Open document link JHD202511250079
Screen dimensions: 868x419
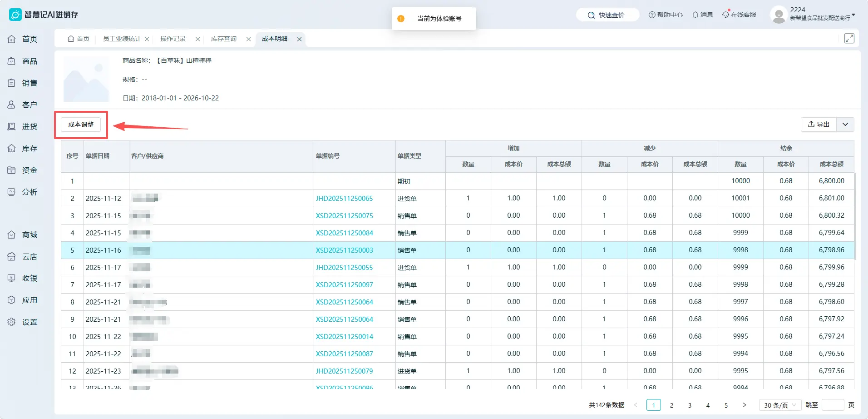(344, 371)
